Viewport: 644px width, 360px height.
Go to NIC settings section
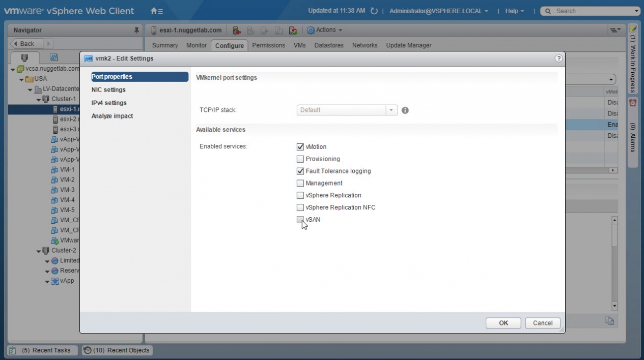[x=108, y=90]
